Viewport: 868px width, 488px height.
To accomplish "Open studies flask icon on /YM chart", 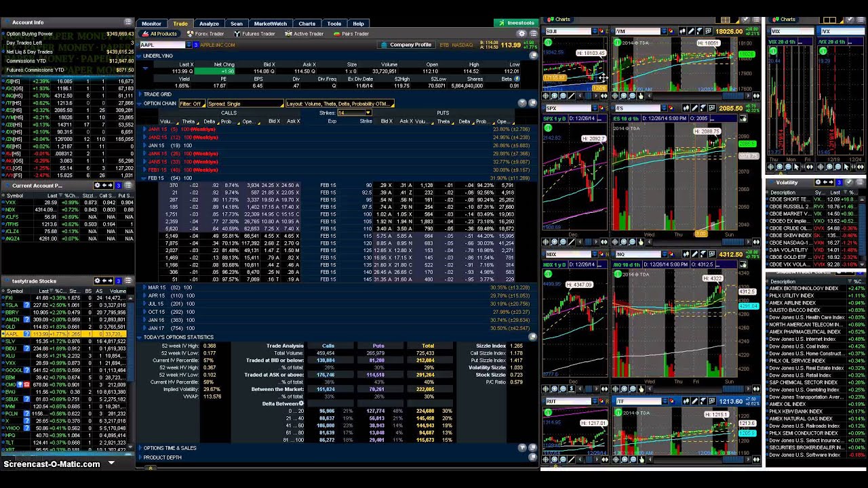I will [701, 31].
